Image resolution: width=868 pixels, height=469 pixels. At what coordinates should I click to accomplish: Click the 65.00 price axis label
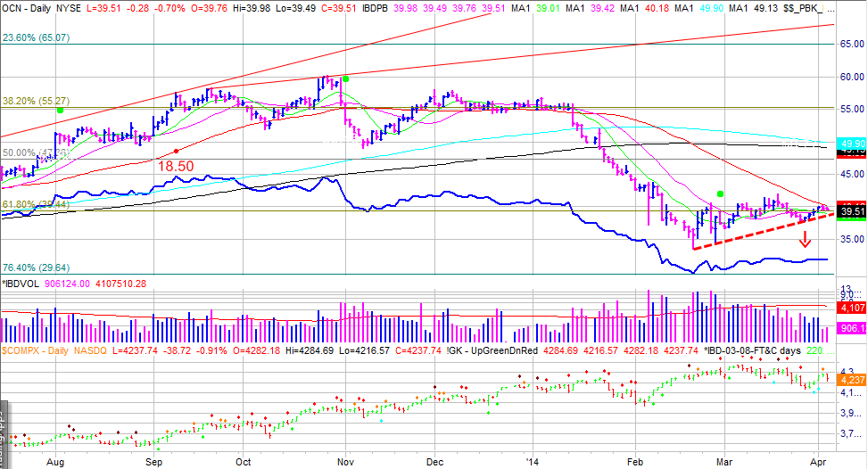click(x=853, y=44)
